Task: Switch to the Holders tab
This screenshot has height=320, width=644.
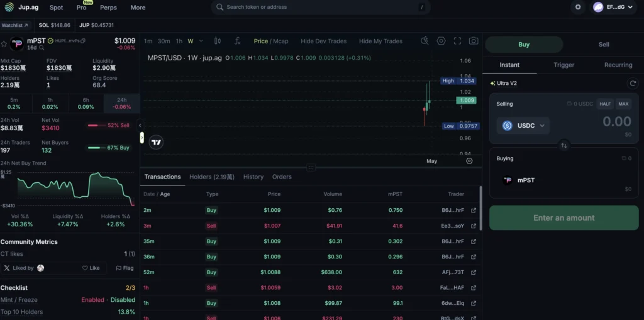Action: tap(212, 177)
